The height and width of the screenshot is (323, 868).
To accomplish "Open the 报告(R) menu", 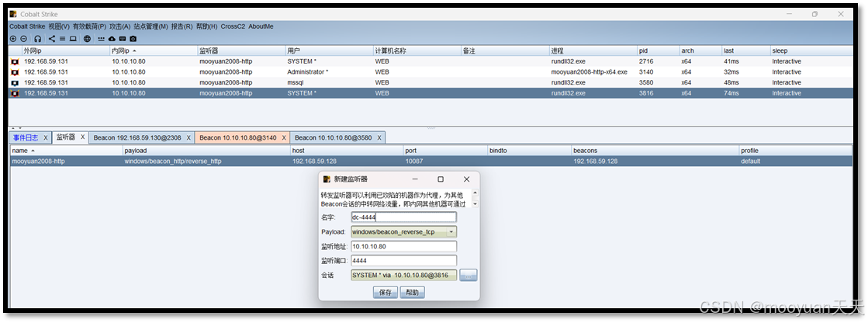I will (182, 26).
